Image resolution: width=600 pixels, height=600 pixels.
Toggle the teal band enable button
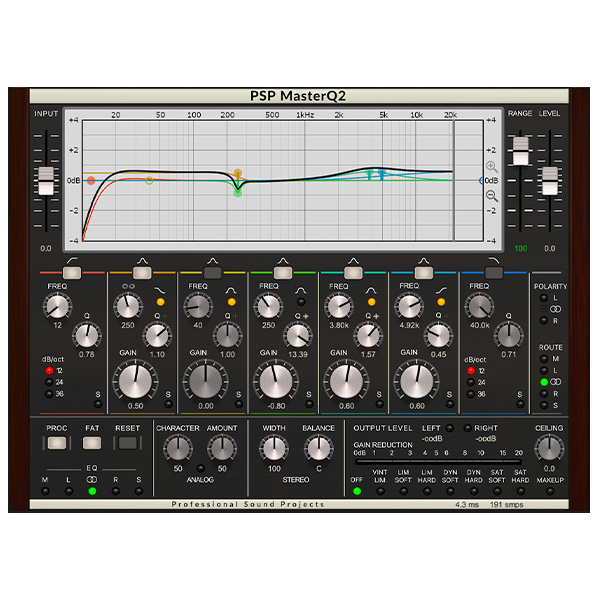tap(353, 273)
